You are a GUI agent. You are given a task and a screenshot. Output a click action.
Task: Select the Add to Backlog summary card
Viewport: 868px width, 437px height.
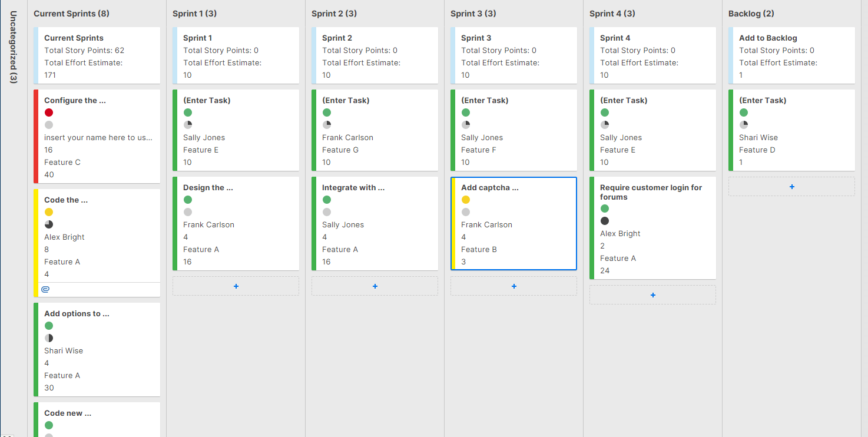pyautogui.click(x=791, y=56)
